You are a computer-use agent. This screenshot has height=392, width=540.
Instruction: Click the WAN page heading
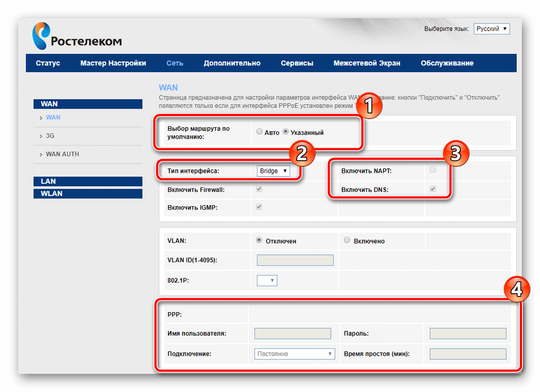click(x=168, y=87)
